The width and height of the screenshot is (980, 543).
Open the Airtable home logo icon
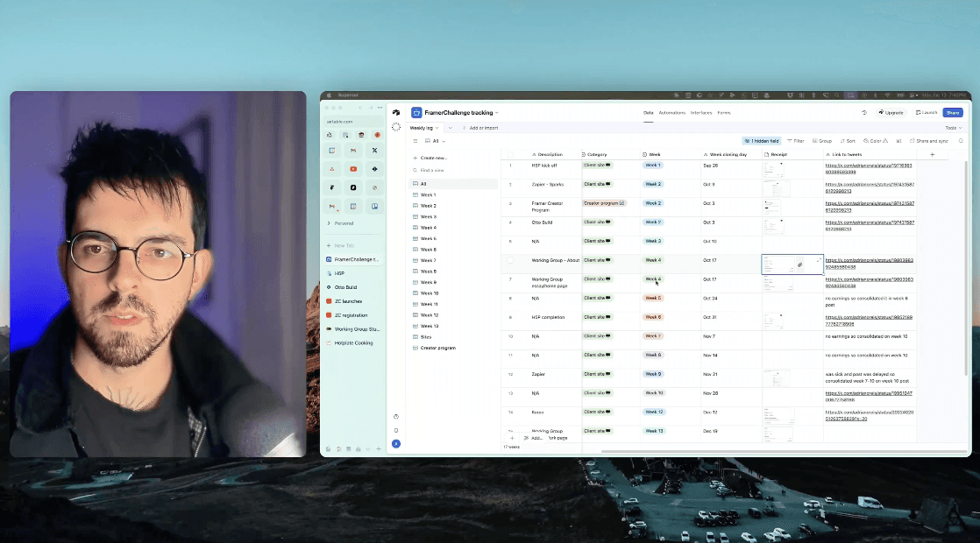click(x=396, y=113)
